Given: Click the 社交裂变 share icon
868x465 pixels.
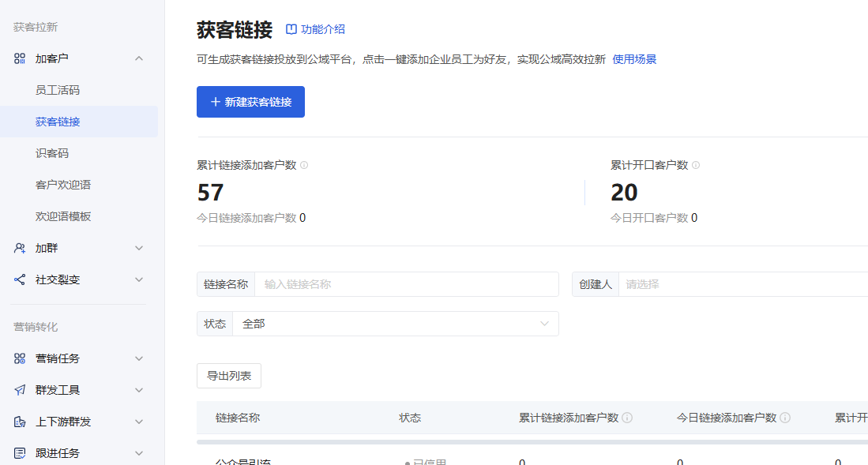Looking at the screenshot, I should coord(20,280).
